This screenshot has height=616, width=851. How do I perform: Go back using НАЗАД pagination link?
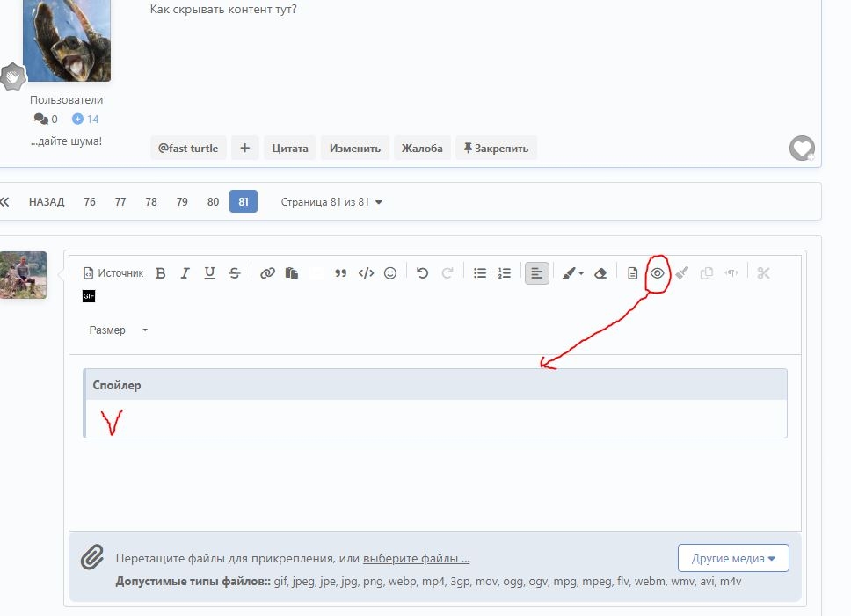(x=47, y=202)
